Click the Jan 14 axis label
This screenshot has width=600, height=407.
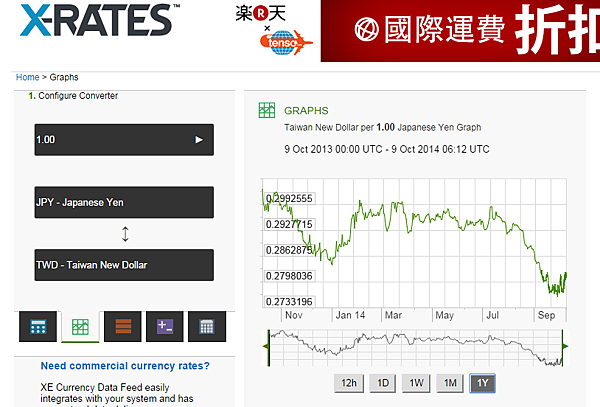click(x=350, y=315)
